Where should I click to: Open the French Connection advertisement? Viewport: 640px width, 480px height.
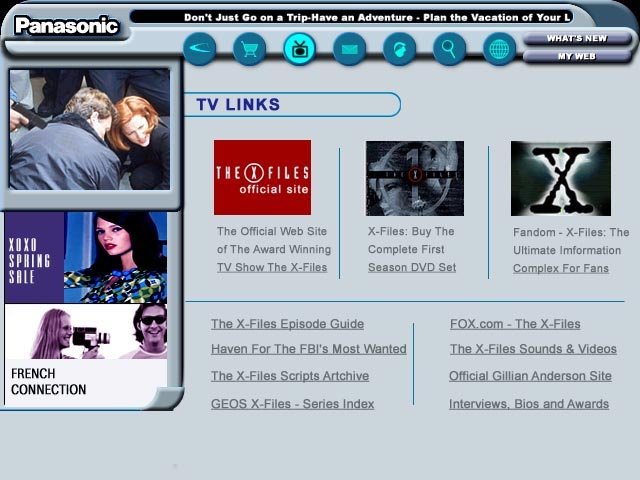coord(86,355)
